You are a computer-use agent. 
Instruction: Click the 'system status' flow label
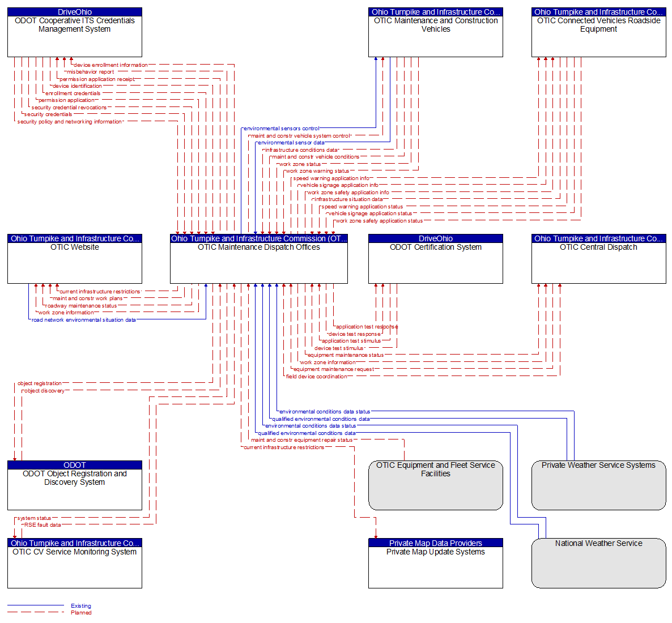[35, 518]
